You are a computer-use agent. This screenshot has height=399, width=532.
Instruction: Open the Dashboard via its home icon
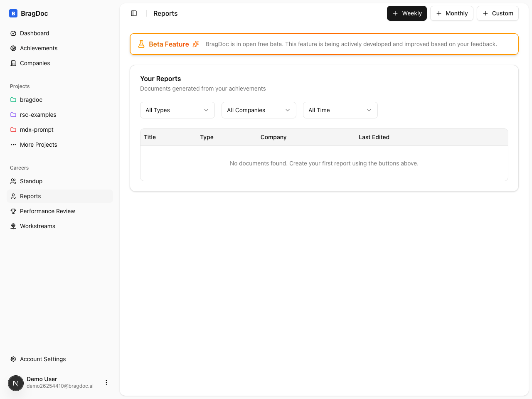[13, 33]
